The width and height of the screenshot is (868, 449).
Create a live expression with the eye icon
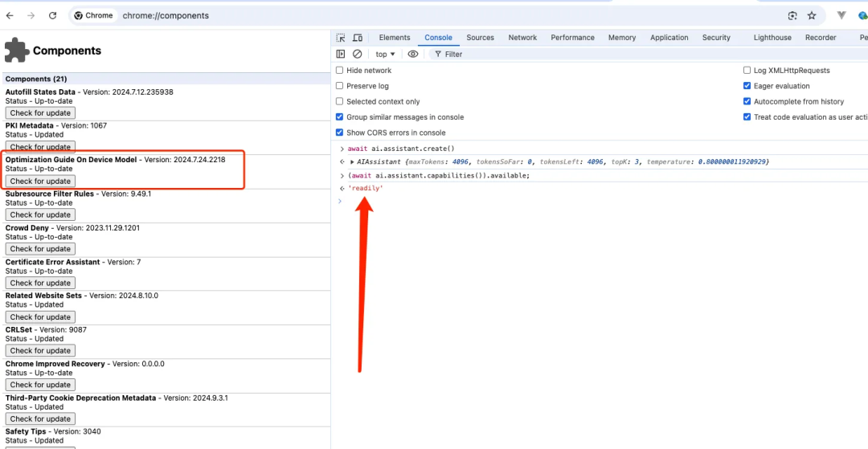[x=413, y=54]
